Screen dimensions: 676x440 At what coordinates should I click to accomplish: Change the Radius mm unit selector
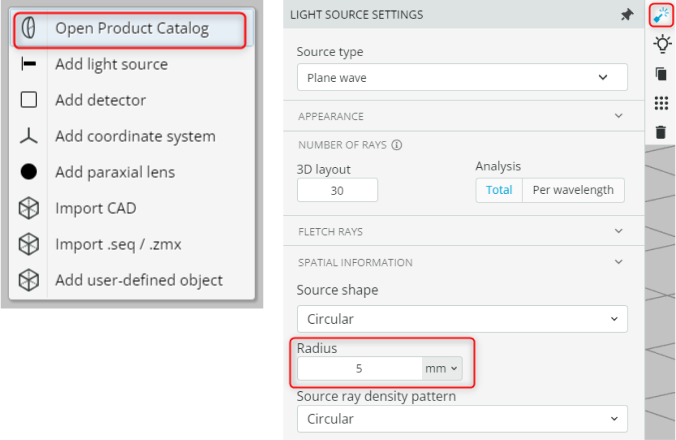(x=442, y=368)
